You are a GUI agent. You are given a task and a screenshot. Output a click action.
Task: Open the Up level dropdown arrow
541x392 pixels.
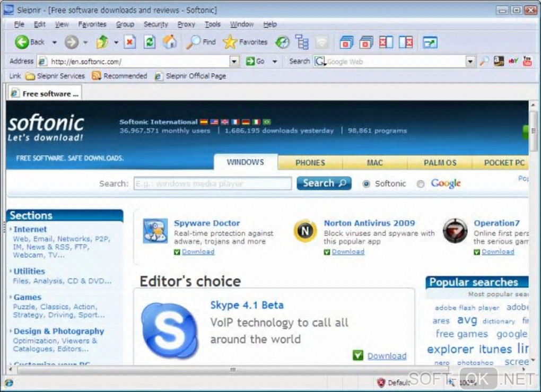(x=116, y=42)
